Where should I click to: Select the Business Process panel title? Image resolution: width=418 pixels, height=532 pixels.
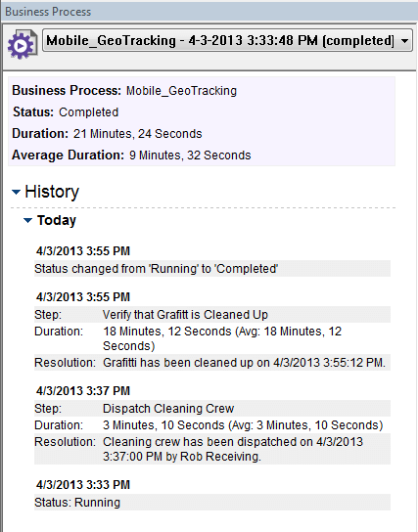point(48,12)
